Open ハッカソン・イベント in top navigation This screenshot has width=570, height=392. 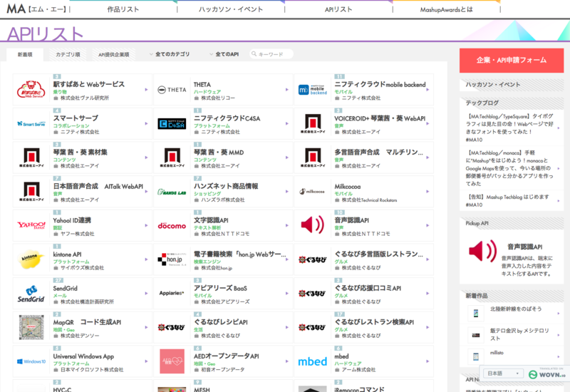click(231, 9)
